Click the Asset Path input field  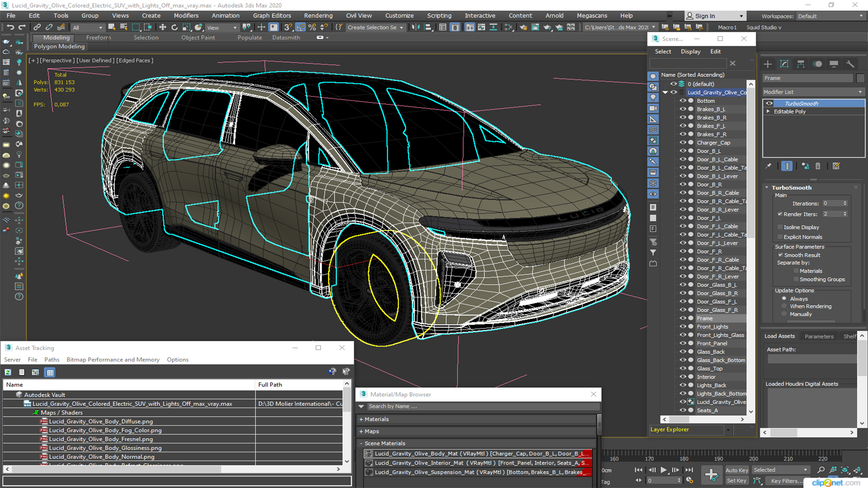(x=812, y=359)
